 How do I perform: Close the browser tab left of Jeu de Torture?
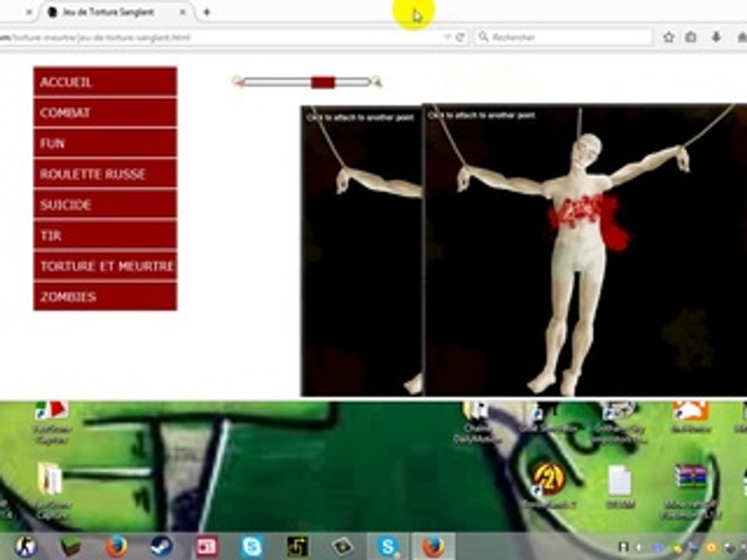point(29,13)
